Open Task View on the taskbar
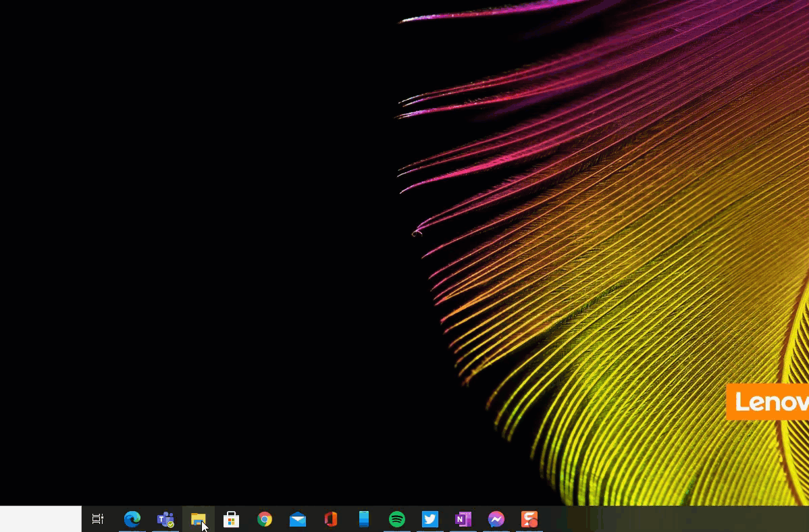Image resolution: width=809 pixels, height=532 pixels. (x=98, y=519)
